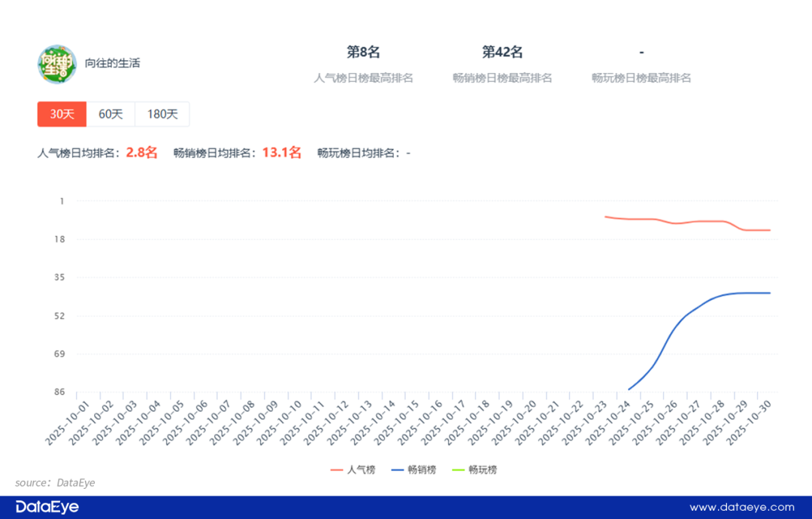Click the 第8名 popularity peak rank

tap(363, 52)
